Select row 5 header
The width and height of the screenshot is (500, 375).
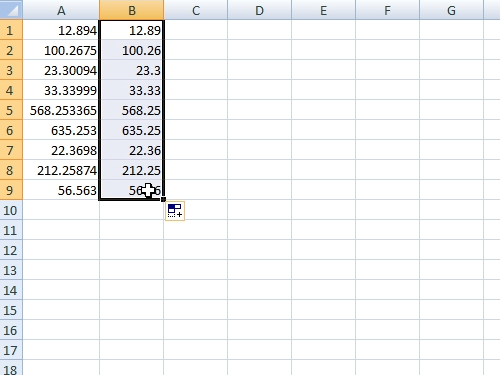[x=11, y=110]
